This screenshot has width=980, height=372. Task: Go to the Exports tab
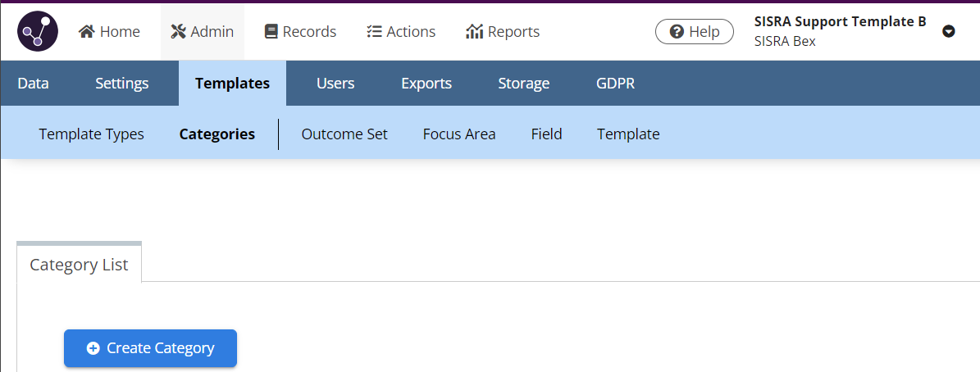pyautogui.click(x=426, y=83)
